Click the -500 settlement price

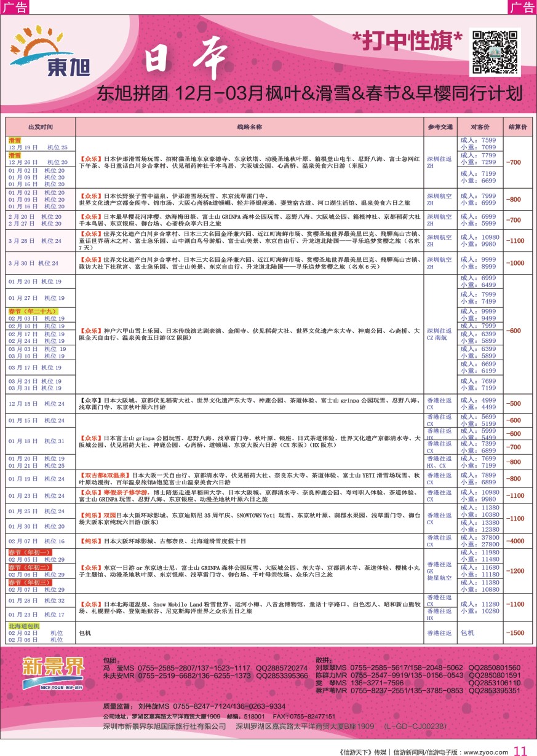click(x=514, y=404)
